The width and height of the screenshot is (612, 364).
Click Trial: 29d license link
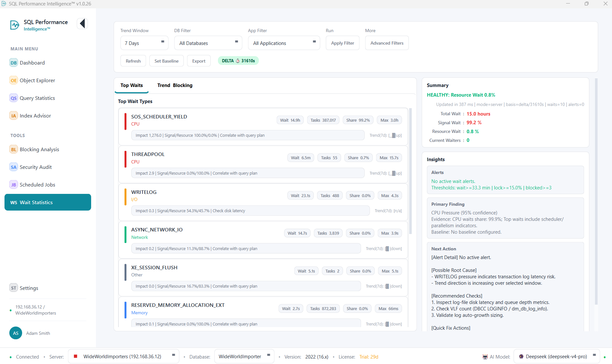tap(369, 357)
